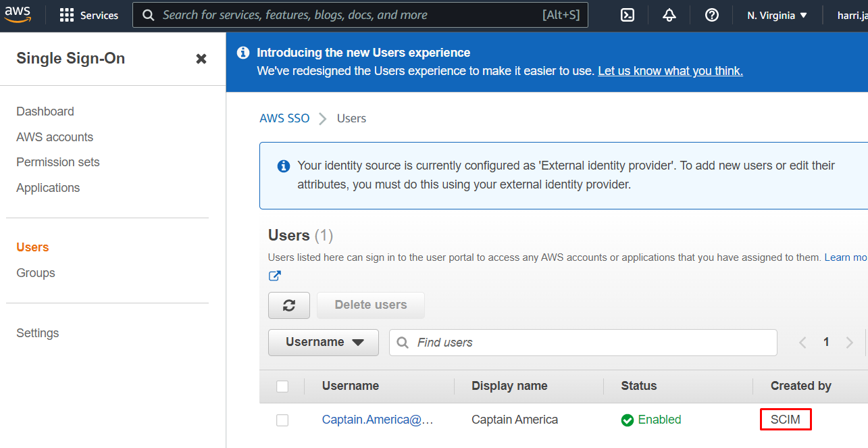This screenshot has height=448, width=868.
Task: Expand the N. Virginia region dropdown
Action: [x=777, y=15]
